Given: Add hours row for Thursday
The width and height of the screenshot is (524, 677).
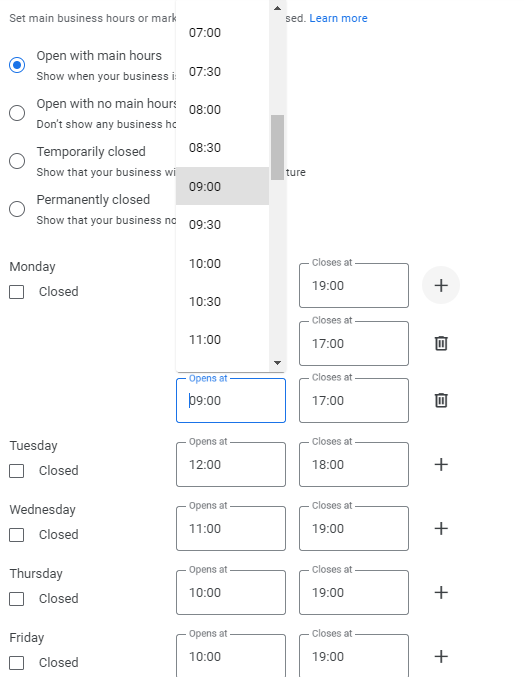Looking at the screenshot, I should [x=441, y=592].
